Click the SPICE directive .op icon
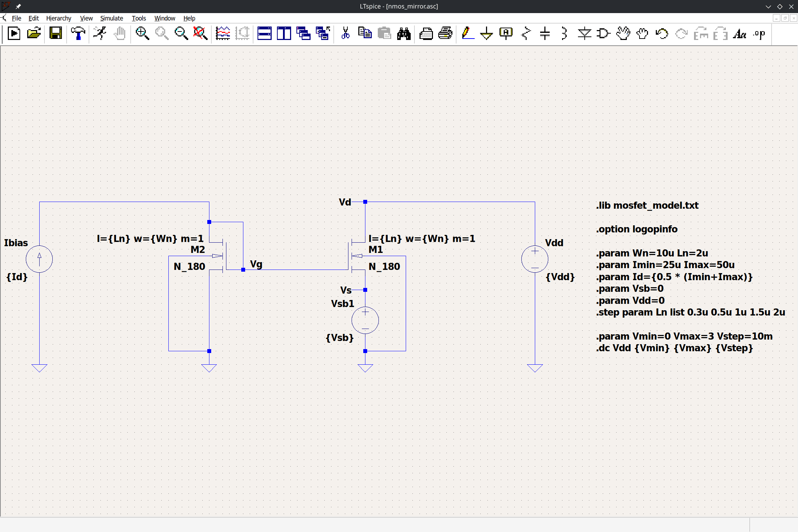This screenshot has width=798, height=532. pyautogui.click(x=759, y=34)
